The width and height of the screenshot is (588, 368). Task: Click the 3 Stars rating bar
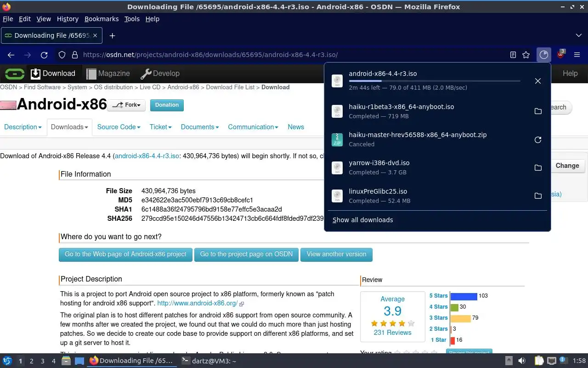pyautogui.click(x=461, y=318)
